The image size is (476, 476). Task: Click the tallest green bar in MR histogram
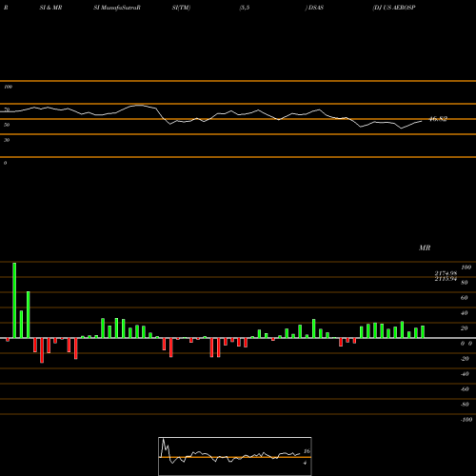[14, 300]
